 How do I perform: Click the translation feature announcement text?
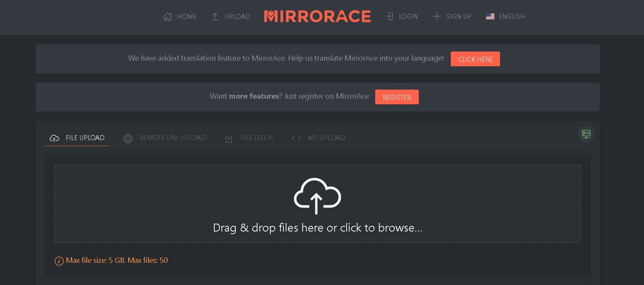pyautogui.click(x=286, y=58)
